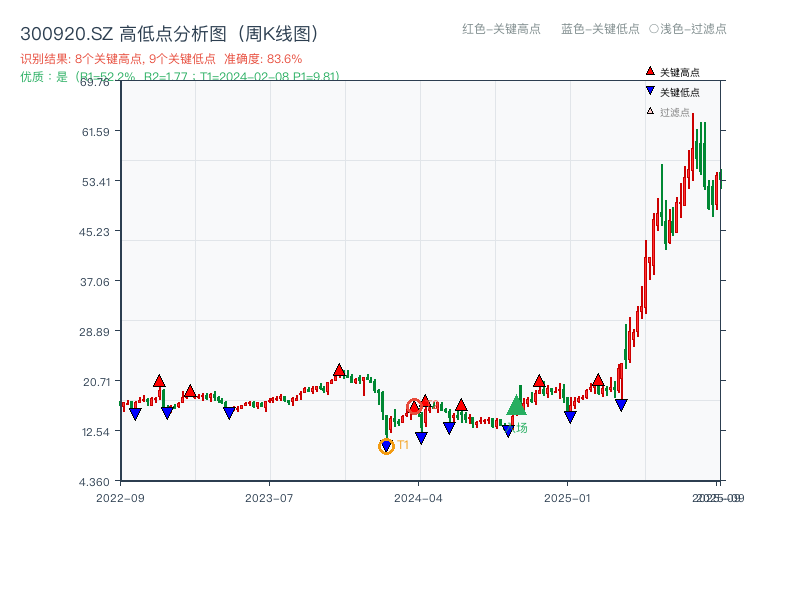800x600 pixels.
Task: Click the 2024-04 x-axis label
Action: (x=419, y=497)
